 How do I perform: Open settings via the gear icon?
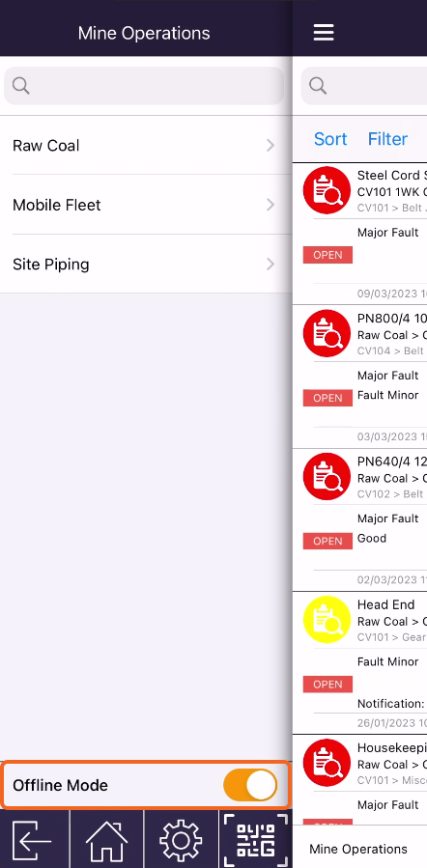(x=181, y=840)
